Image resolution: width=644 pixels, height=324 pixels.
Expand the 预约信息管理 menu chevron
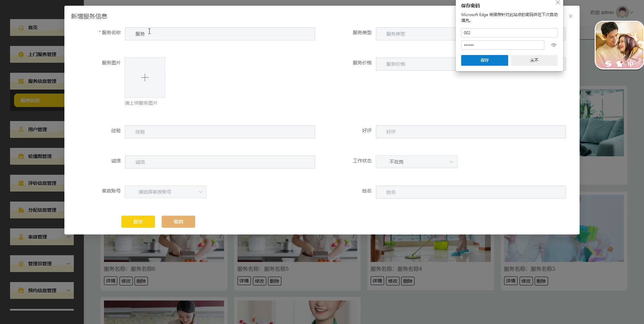[x=68, y=290]
